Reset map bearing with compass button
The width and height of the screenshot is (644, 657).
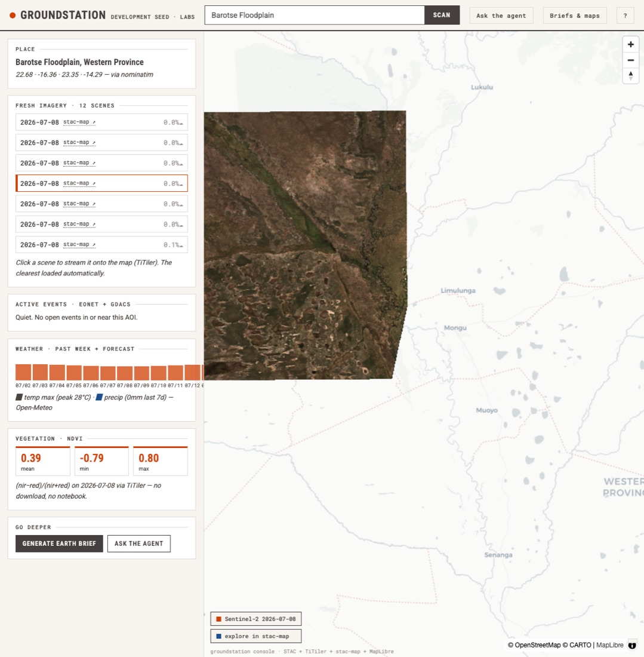click(631, 76)
